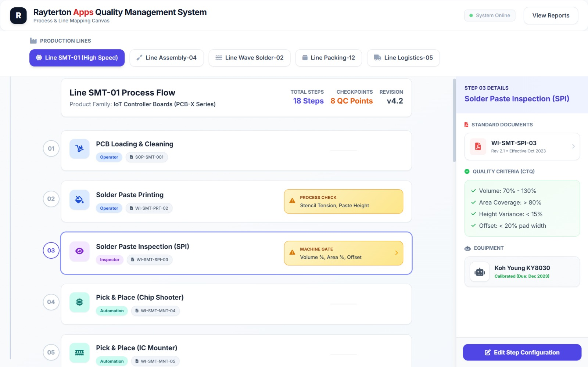Image resolution: width=588 pixels, height=367 pixels.
Task: Click the View Reports button
Action: click(551, 15)
